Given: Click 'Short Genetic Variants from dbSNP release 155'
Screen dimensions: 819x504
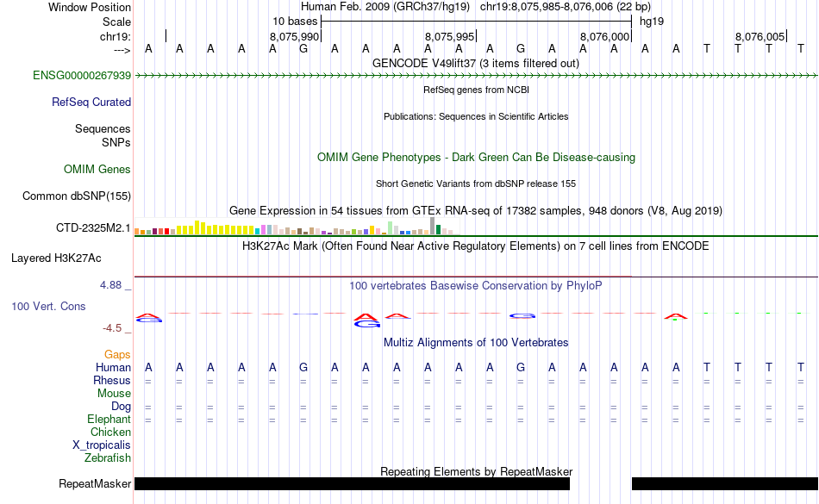Looking at the screenshot, I should tap(476, 184).
